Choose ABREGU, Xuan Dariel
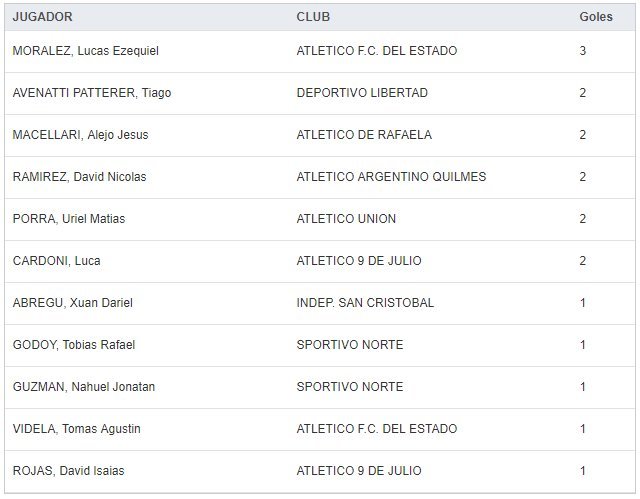Screen dimensions: 640x499 tap(72, 303)
